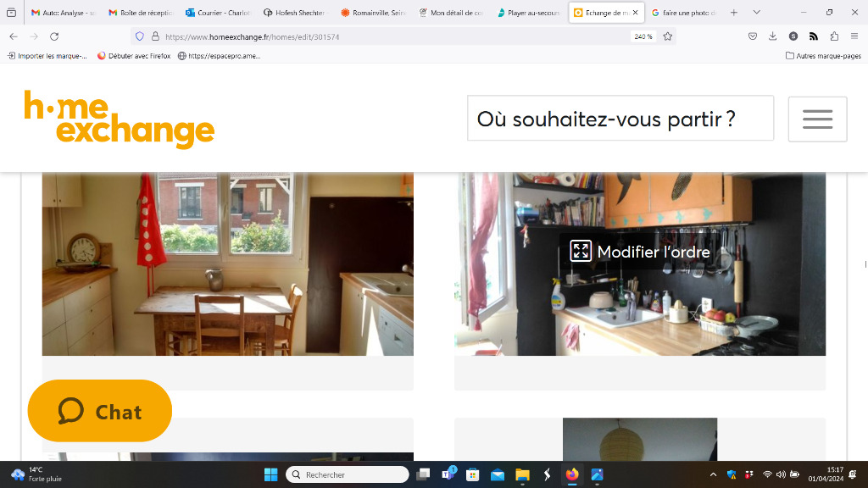Switch to the Hofesh Shechter tab
The height and width of the screenshot is (488, 868).
[294, 12]
